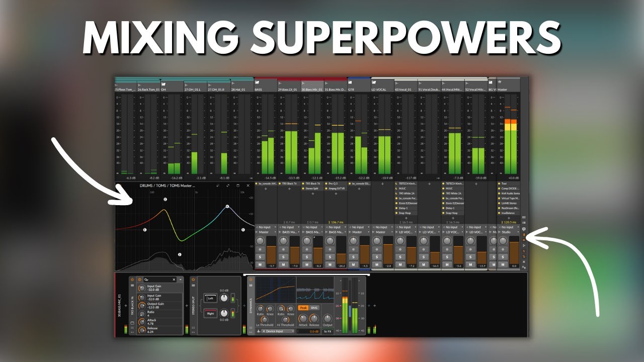The width and height of the screenshot is (644, 362).
Task: Clear the remote controls search with the X
Action: (x=174, y=280)
